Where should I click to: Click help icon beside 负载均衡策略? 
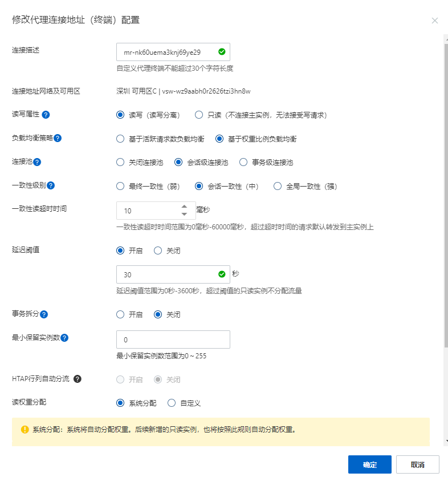(x=58, y=138)
